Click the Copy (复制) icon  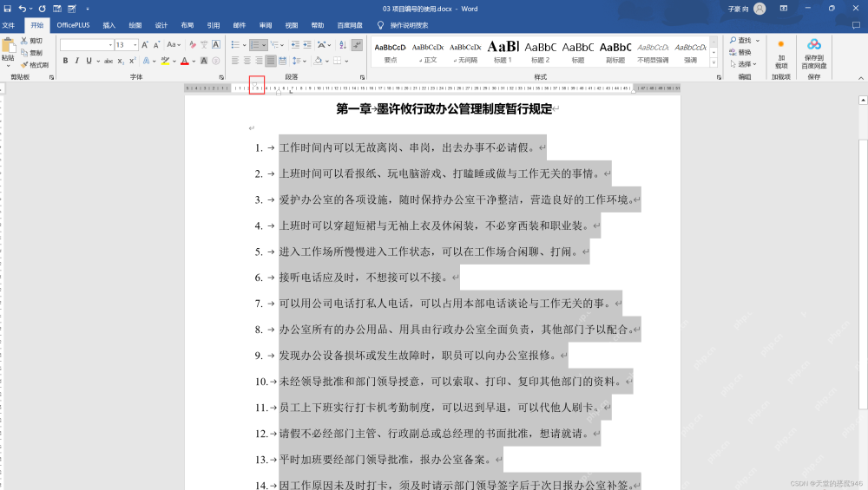pyautogui.click(x=24, y=53)
